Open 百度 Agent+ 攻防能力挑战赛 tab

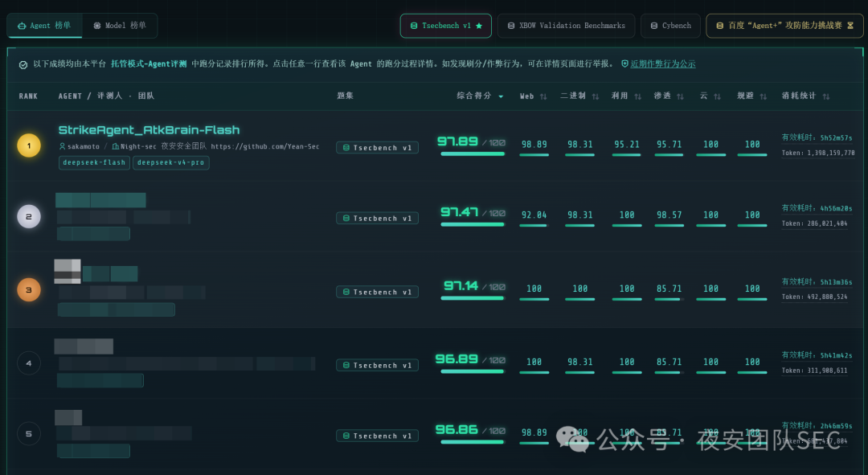pyautogui.click(x=784, y=26)
